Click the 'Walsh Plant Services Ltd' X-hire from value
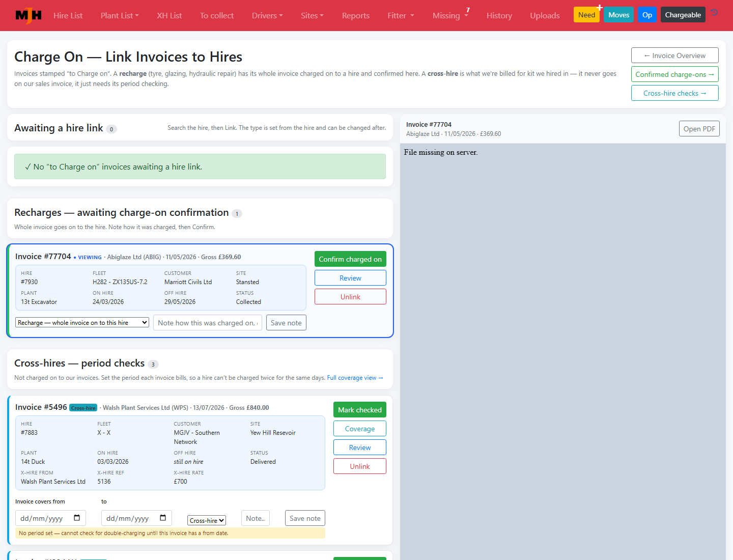 click(x=53, y=482)
